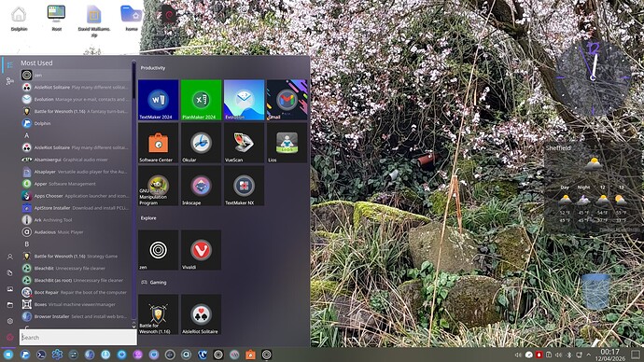Start Battle for Wesnoth tile in Gaming group
This screenshot has width=644, height=362.
click(158, 314)
